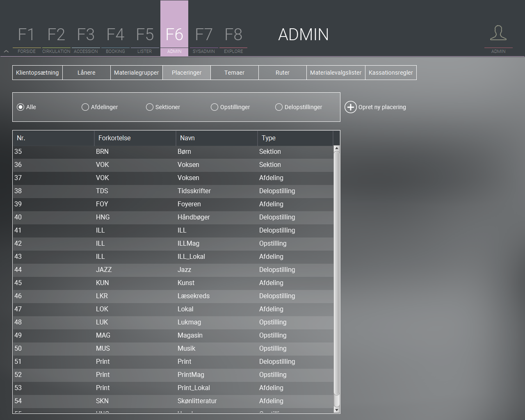
Task: Click row number 41
Action: (x=18, y=230)
